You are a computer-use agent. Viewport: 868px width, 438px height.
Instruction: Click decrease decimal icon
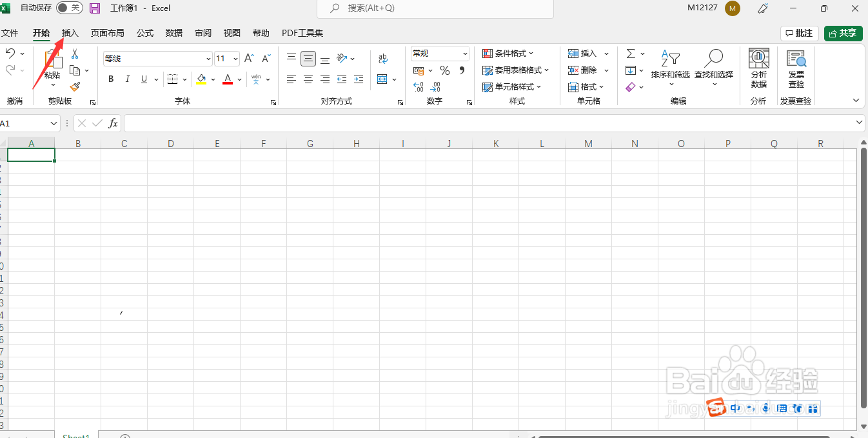435,86
